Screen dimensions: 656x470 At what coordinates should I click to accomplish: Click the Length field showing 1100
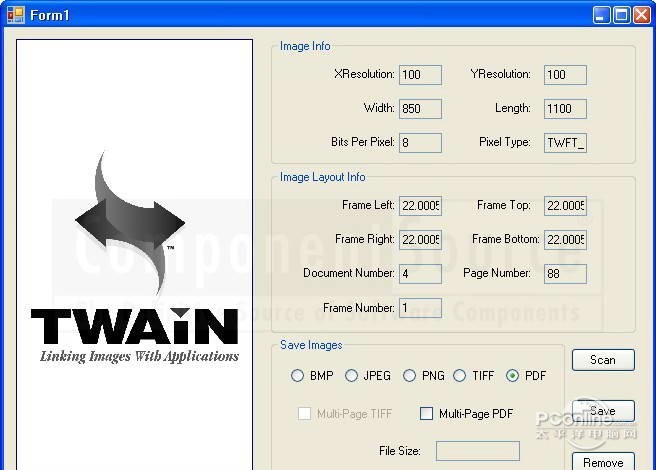tap(565, 109)
